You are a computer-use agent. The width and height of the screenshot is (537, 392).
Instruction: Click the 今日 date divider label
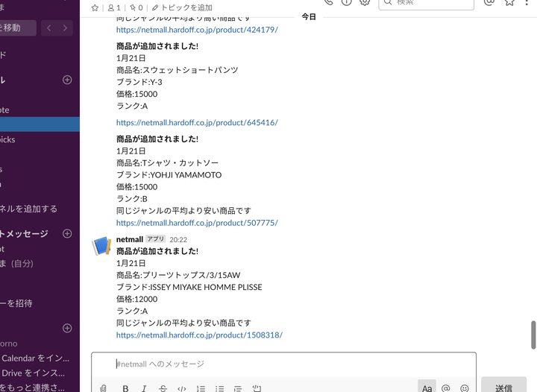coord(309,16)
